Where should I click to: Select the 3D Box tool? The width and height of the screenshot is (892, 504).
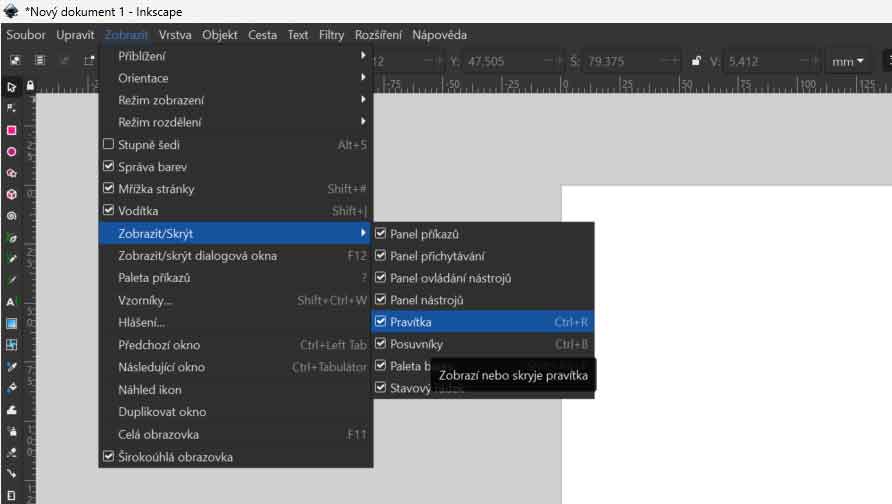pyautogui.click(x=12, y=194)
